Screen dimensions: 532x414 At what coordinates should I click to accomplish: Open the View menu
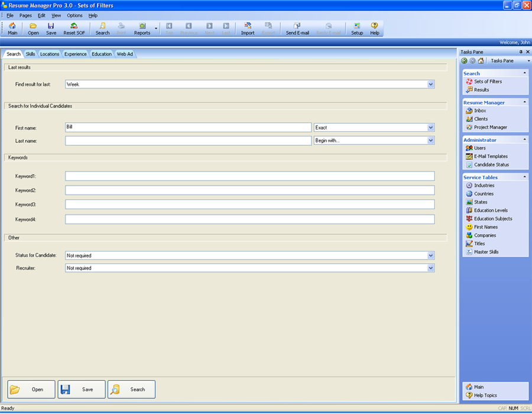56,15
